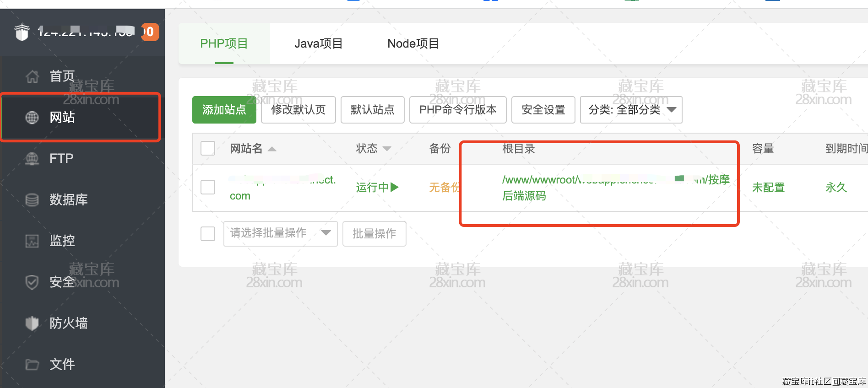Click the home icon beside 首页

tap(32, 76)
